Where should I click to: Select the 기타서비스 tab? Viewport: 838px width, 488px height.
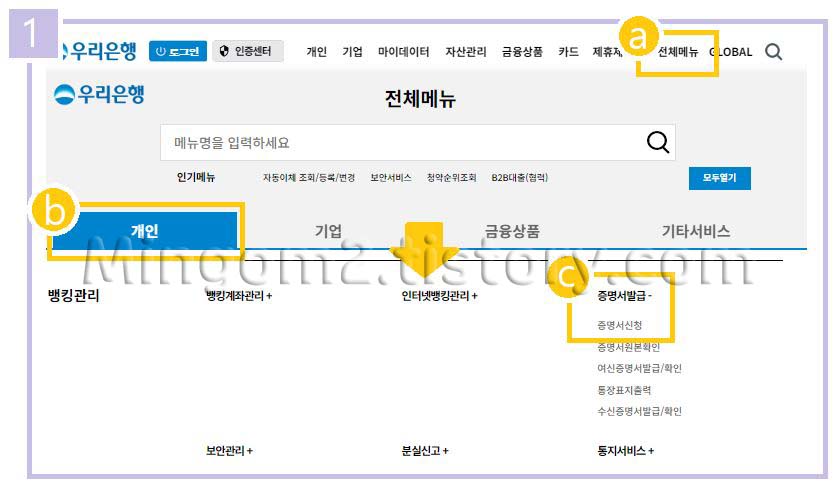[696, 231]
